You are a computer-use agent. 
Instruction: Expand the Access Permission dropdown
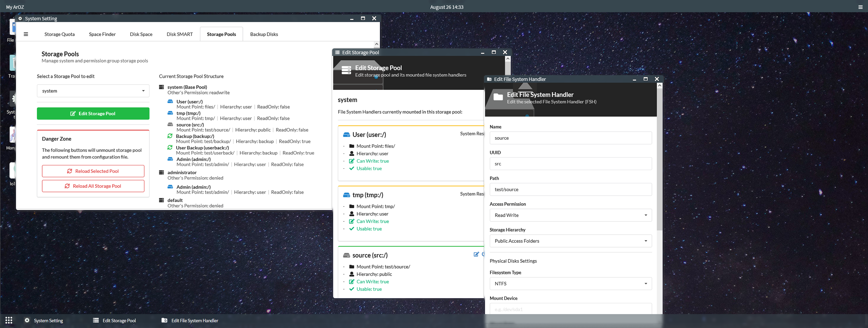[571, 215]
